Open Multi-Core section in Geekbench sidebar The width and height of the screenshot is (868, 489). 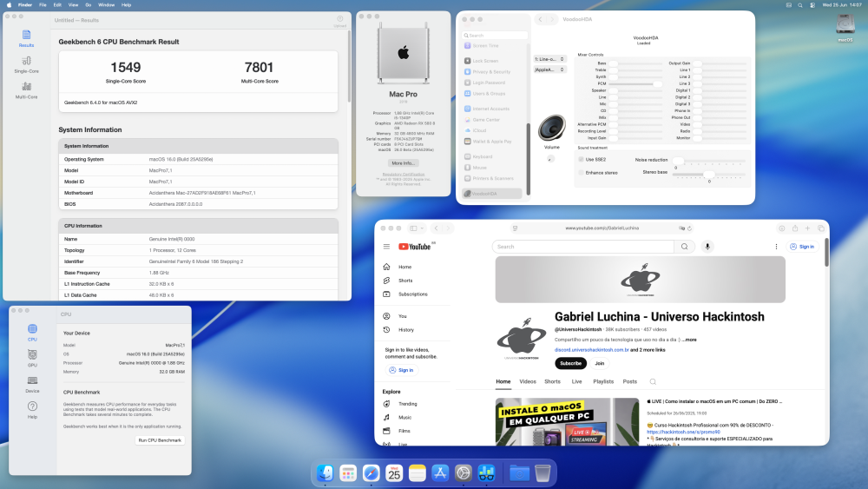[x=27, y=90]
